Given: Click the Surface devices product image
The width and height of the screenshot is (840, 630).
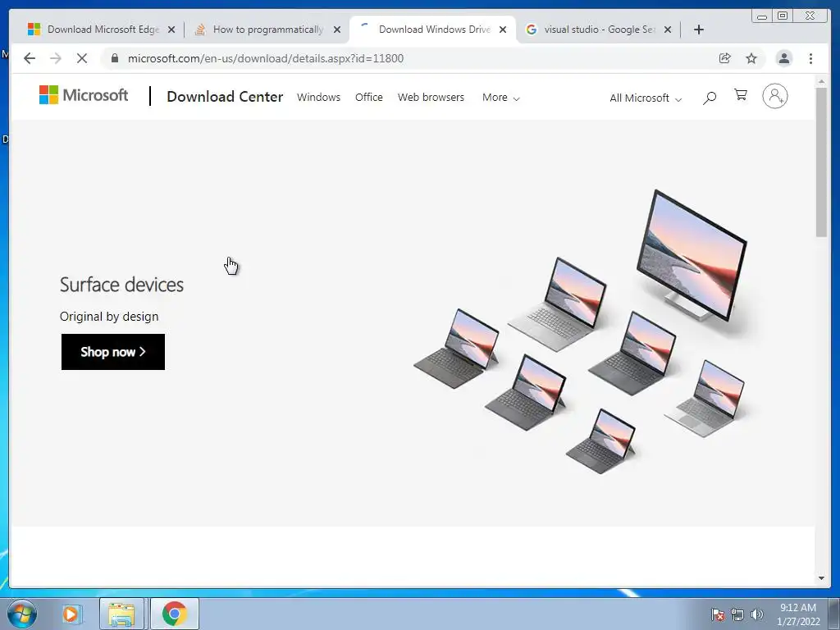Looking at the screenshot, I should 581,331.
